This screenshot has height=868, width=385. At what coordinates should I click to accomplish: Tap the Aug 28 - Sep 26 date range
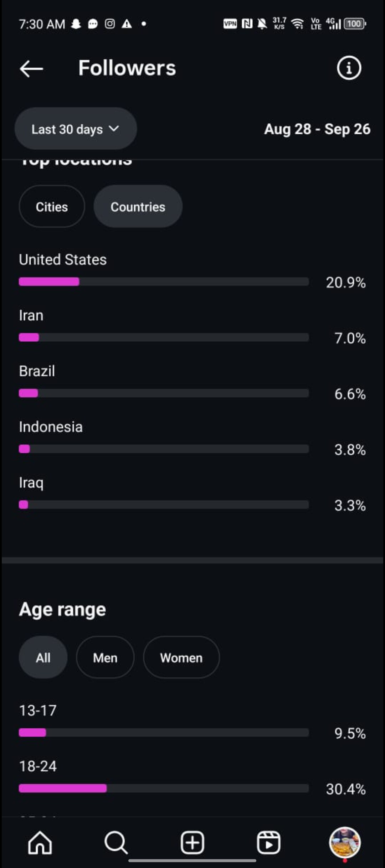click(317, 129)
